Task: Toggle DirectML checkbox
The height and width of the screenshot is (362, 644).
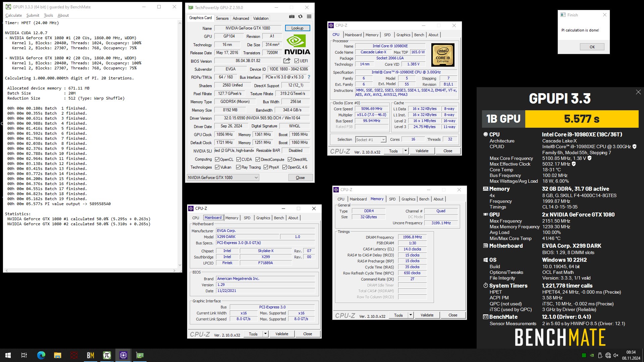Action: 290,160
